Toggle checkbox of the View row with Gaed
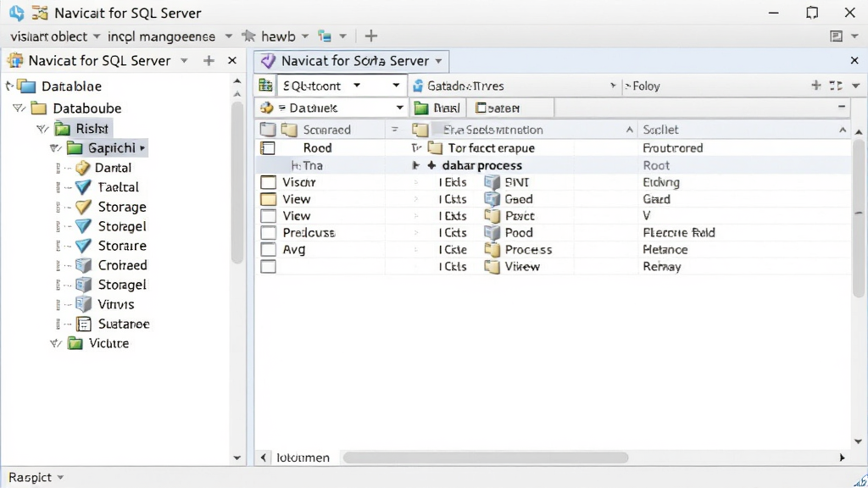 tap(268, 198)
